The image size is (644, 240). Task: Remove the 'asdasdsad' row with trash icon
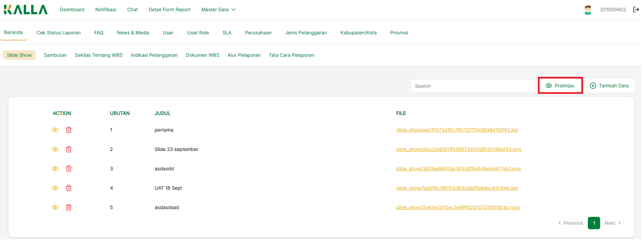point(69,207)
